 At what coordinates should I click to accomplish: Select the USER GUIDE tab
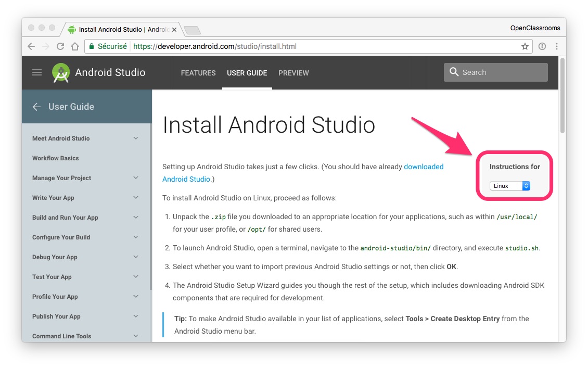pyautogui.click(x=247, y=73)
